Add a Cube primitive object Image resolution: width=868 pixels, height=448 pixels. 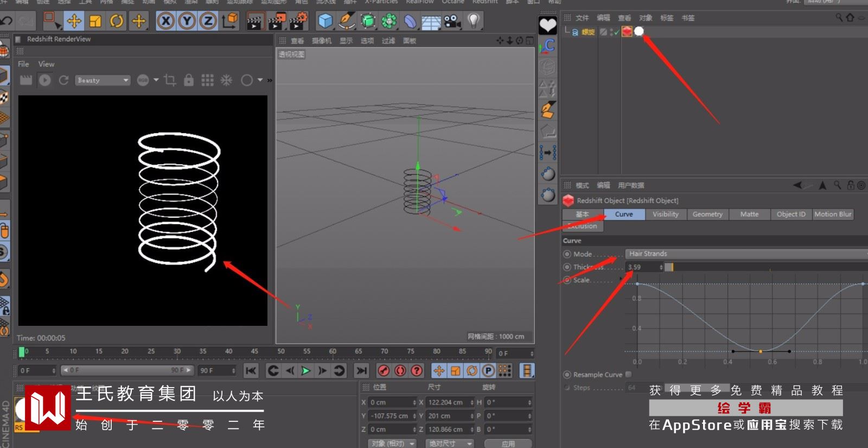[x=325, y=21]
